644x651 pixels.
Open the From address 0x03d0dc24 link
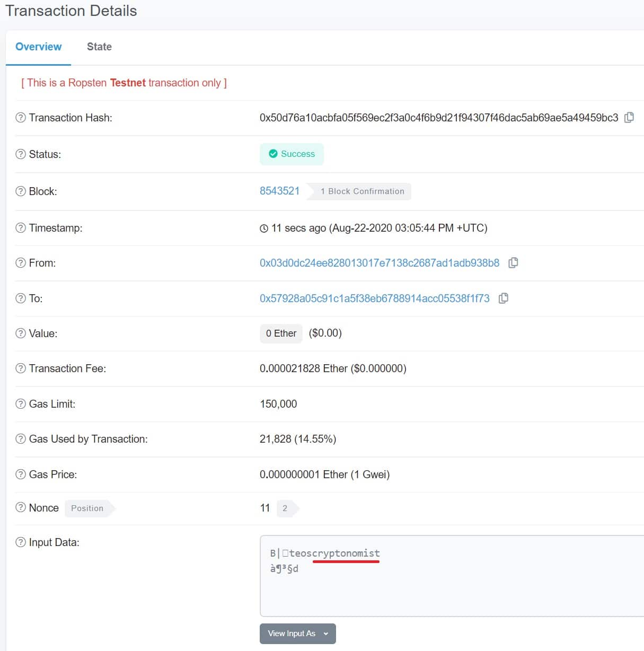379,263
